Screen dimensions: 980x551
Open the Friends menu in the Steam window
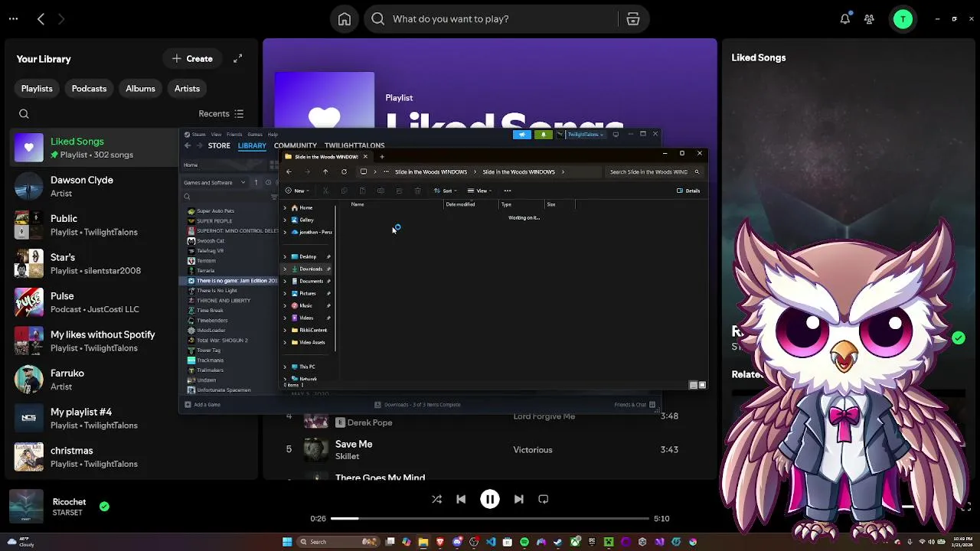234,135
